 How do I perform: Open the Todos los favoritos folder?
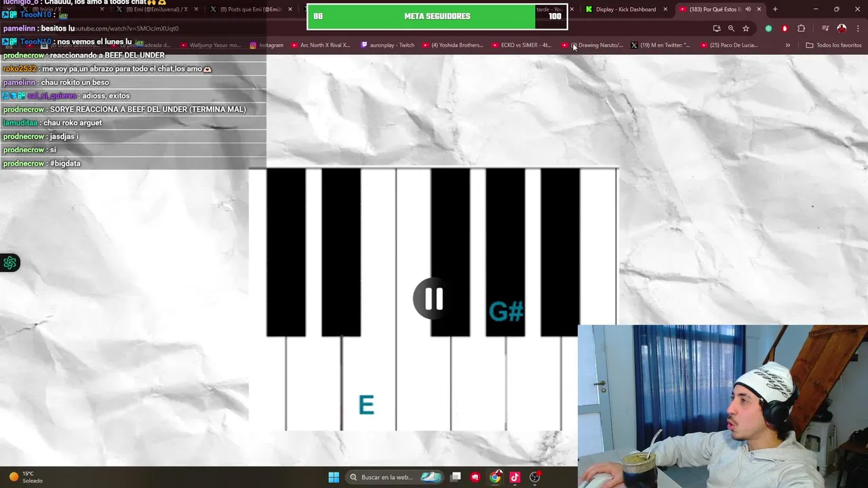click(833, 45)
